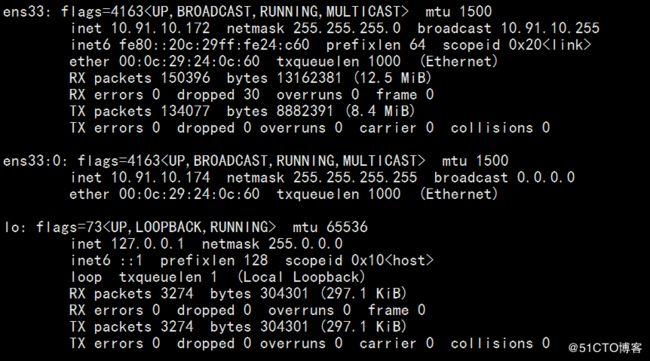Click the first ether 00:0c:29:24:0c:60 MAC

pos(189,61)
